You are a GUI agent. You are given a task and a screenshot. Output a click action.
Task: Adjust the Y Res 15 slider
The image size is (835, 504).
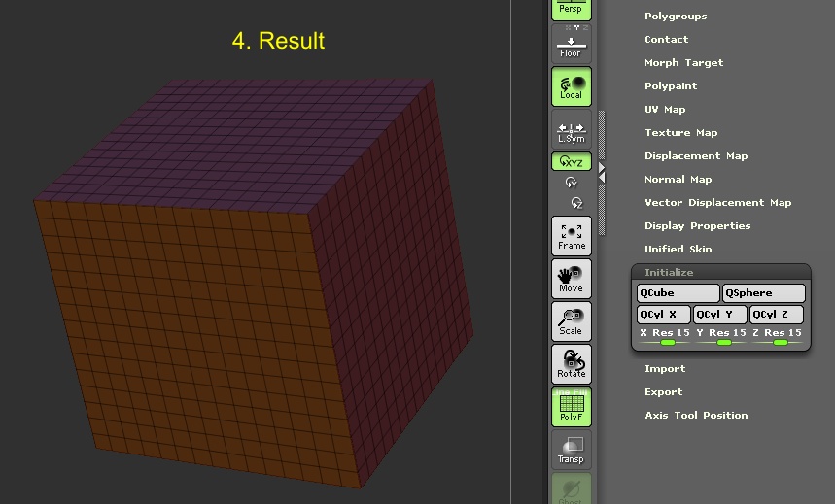[x=721, y=337]
